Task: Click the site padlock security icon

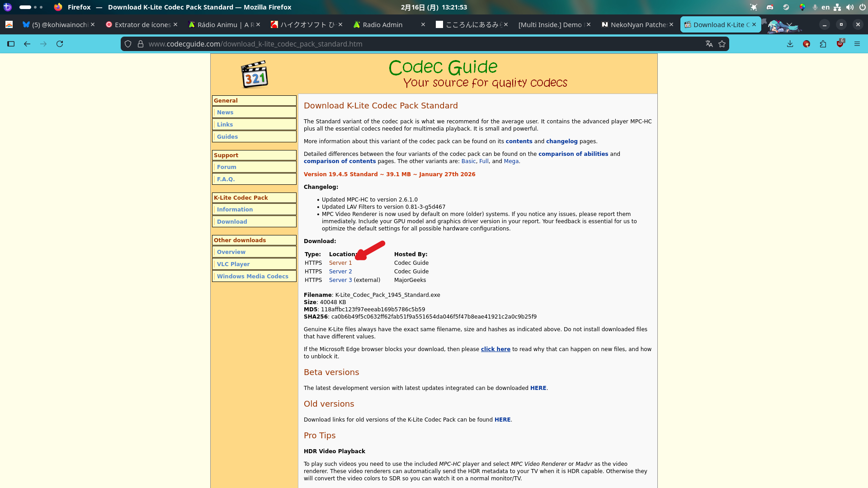Action: click(x=141, y=44)
